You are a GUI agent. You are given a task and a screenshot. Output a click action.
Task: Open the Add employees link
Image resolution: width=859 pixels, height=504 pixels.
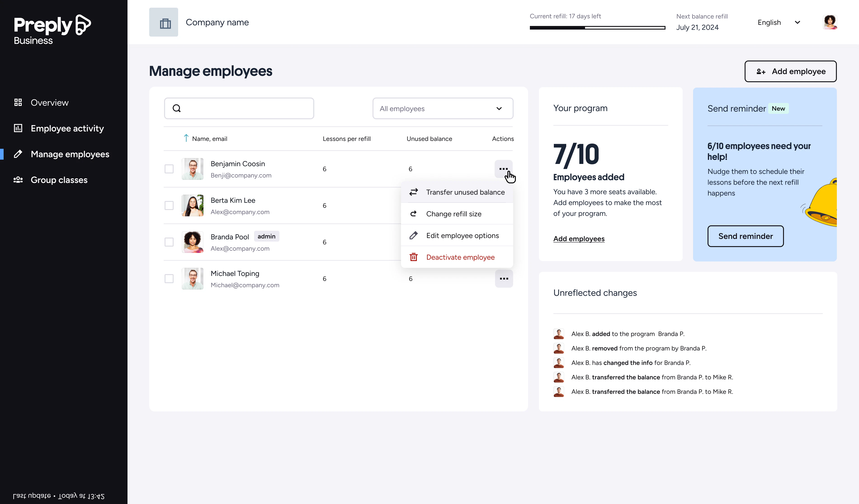(x=578, y=239)
